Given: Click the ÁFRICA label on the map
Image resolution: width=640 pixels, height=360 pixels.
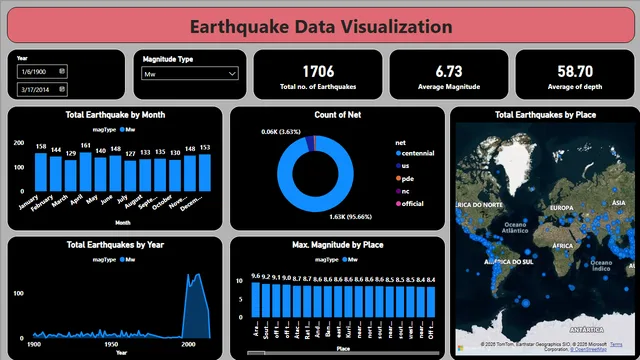Looking at the screenshot, I should pyautogui.click(x=562, y=246).
